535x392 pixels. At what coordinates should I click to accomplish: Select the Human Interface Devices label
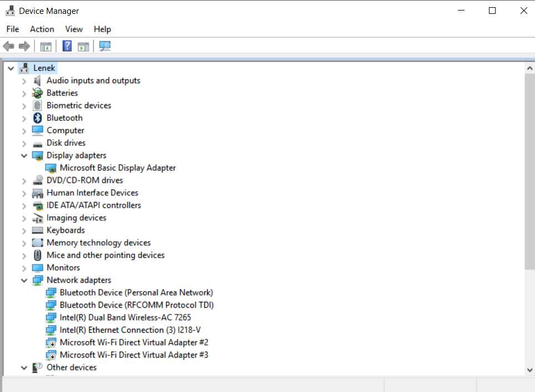tap(93, 192)
